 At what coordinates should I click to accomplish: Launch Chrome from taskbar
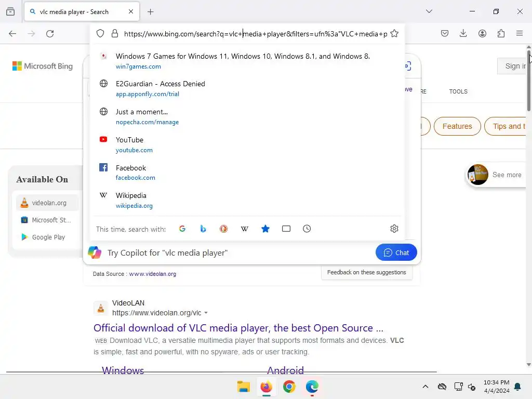[x=289, y=387]
